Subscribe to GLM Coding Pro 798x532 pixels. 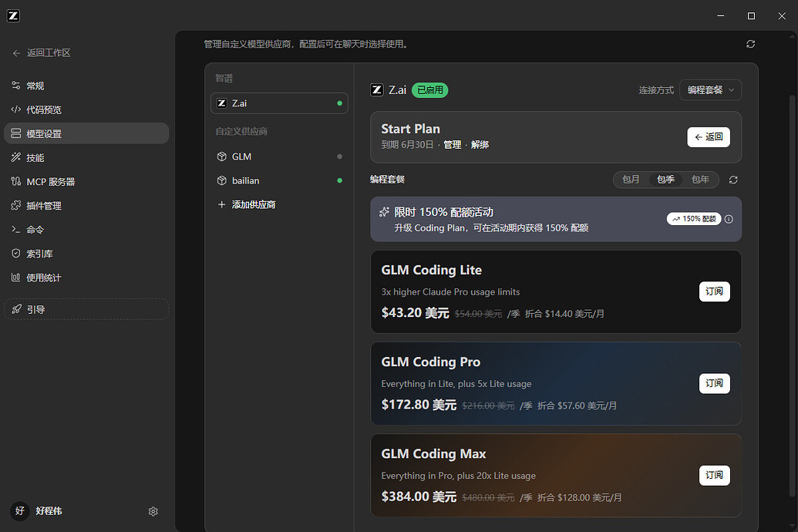pos(714,383)
